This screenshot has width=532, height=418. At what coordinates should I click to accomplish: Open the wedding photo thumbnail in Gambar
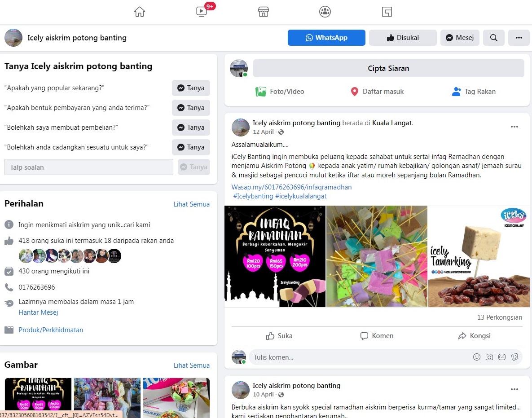pos(107,398)
